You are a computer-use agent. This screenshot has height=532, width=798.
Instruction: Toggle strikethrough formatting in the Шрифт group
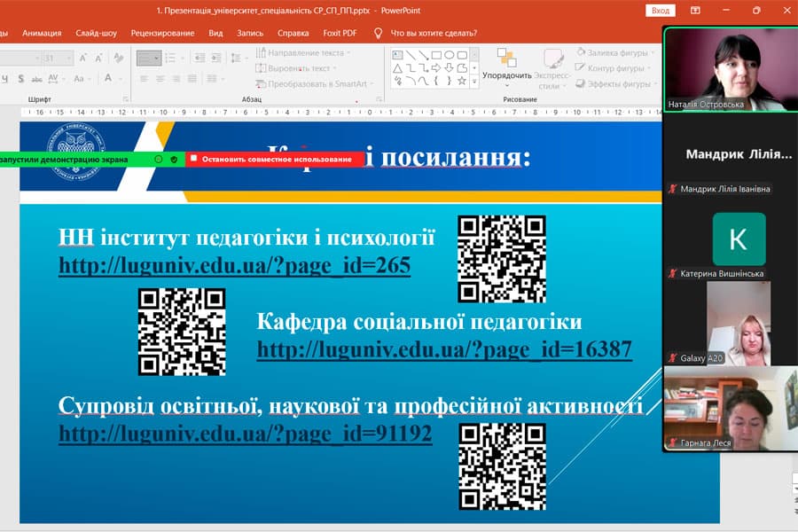point(36,79)
